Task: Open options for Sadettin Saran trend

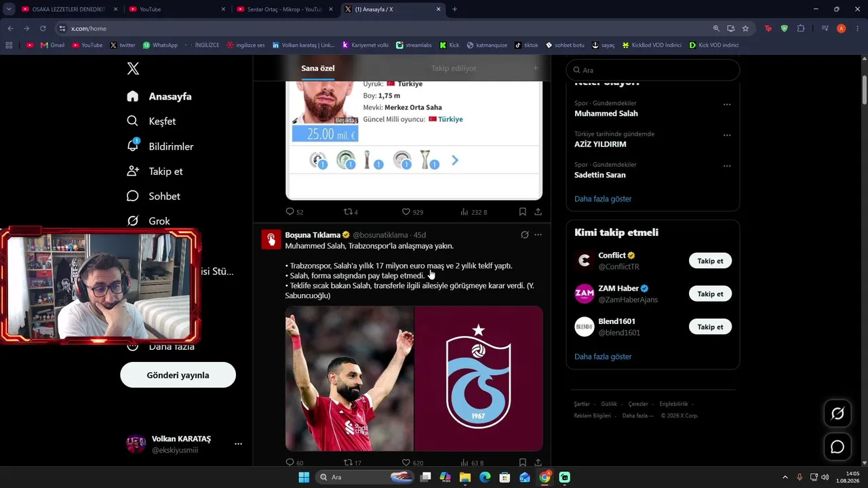Action: tap(727, 165)
